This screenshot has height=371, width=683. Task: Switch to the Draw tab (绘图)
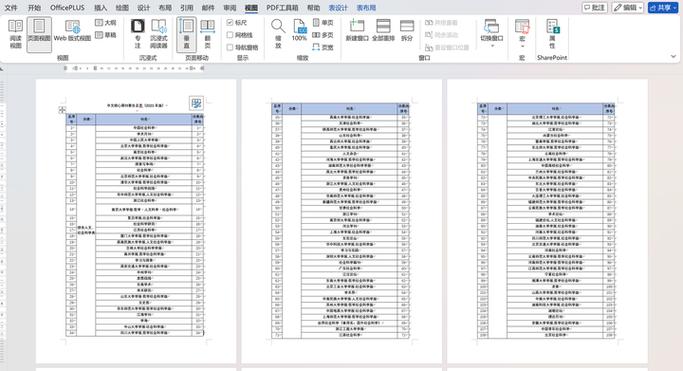(x=122, y=8)
